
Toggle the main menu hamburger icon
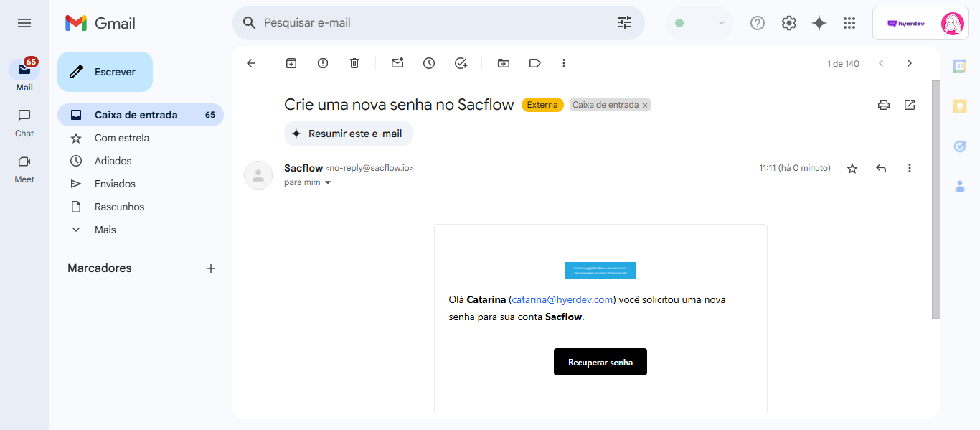point(24,23)
